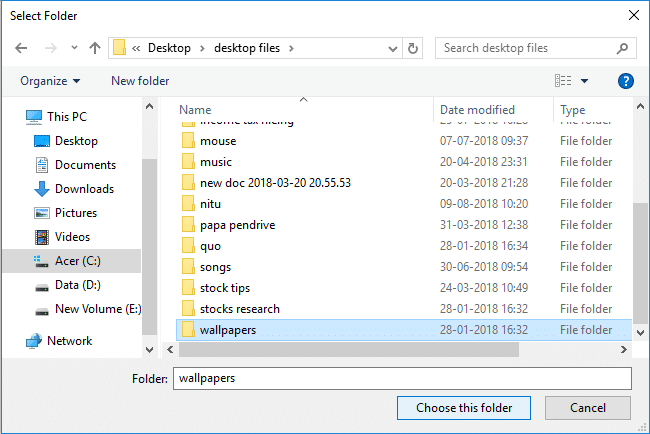Image resolution: width=650 pixels, height=434 pixels.
Task: Open Downloads in the navigation pane
Action: (84, 189)
